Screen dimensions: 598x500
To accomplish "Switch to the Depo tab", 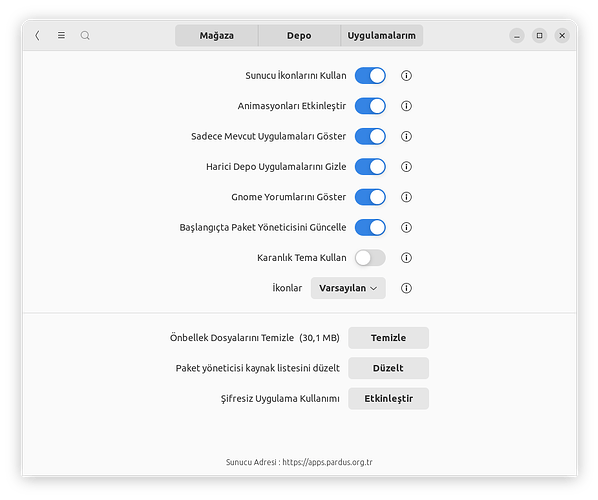I will [x=299, y=35].
